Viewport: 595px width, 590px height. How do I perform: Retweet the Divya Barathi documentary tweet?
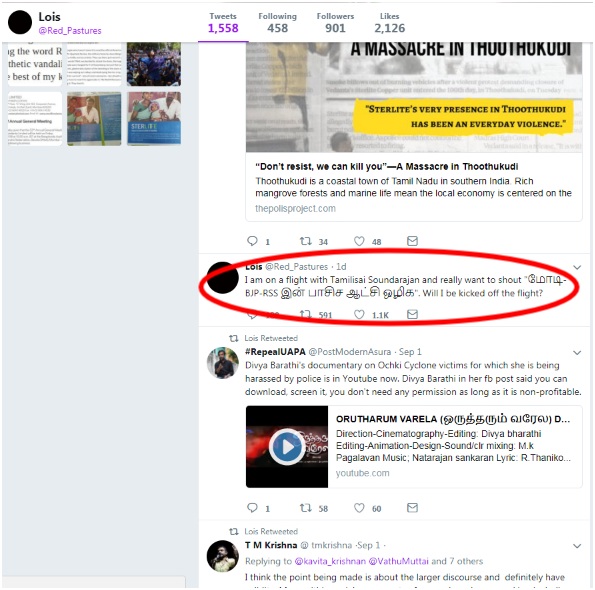306,508
